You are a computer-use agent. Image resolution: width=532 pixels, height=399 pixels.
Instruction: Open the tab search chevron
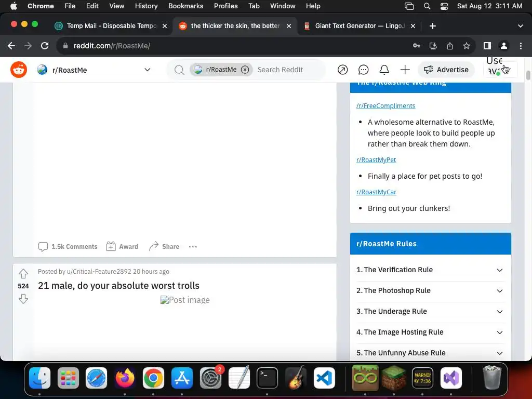[x=521, y=26]
